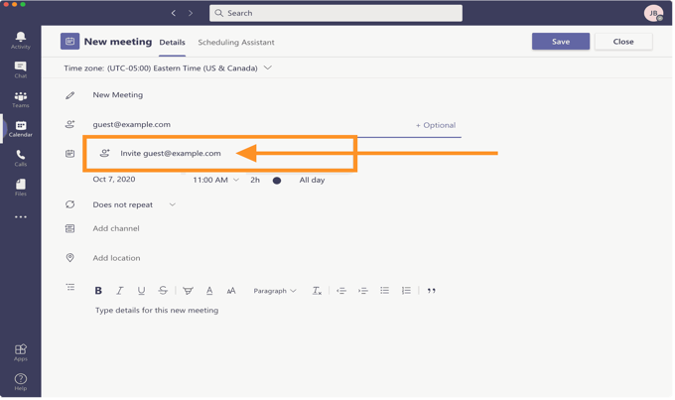Click the Help question mark icon
This screenshot has width=675, height=400.
(x=20, y=382)
